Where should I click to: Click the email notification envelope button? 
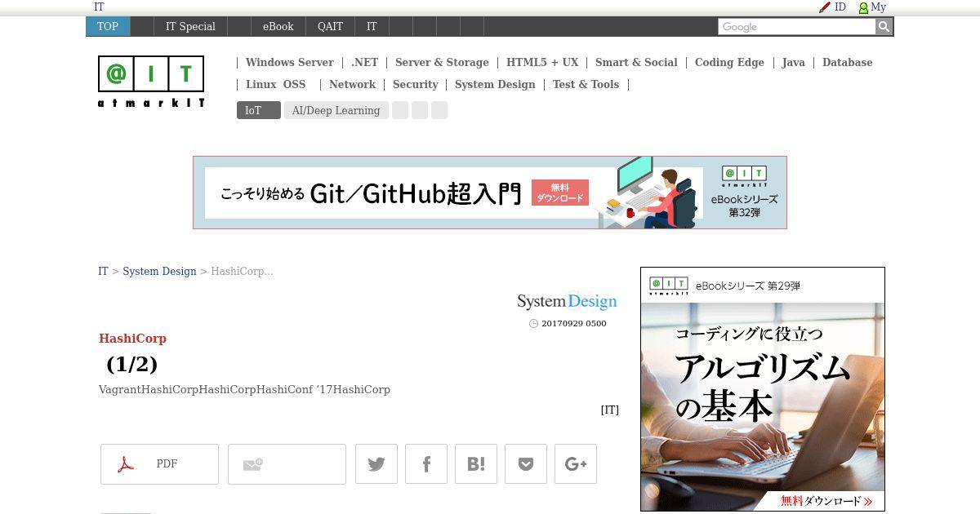287,464
